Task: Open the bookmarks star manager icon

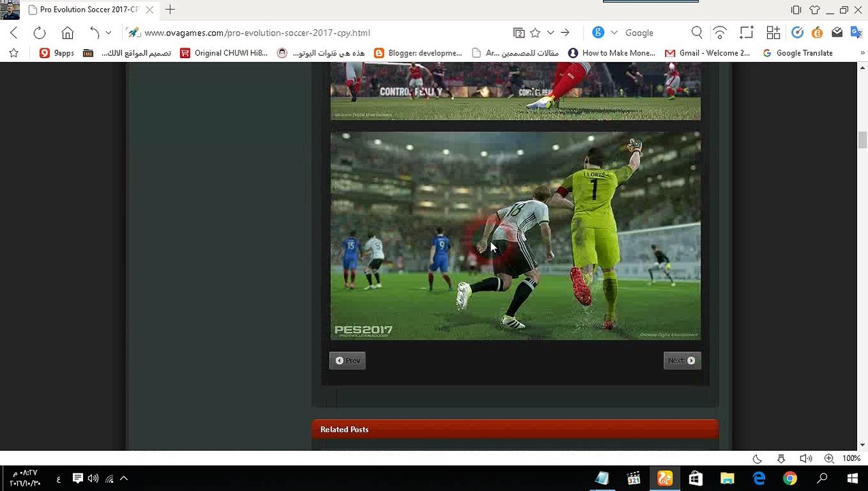Action: click(14, 53)
